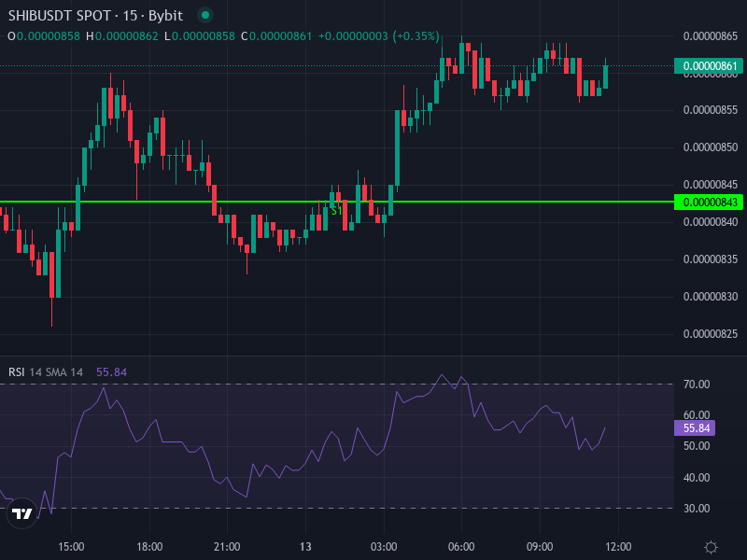Select the purple RSI value badge 55.84
The height and width of the screenshot is (560, 747).
click(x=696, y=427)
